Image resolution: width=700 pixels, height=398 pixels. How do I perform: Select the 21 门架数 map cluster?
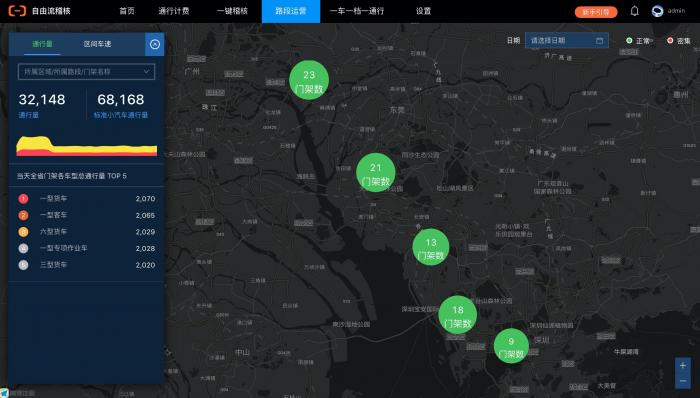pos(375,173)
